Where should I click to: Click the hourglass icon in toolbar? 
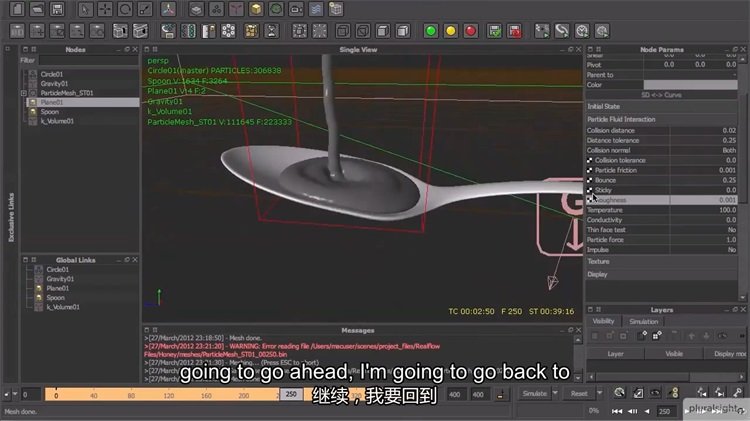(272, 31)
